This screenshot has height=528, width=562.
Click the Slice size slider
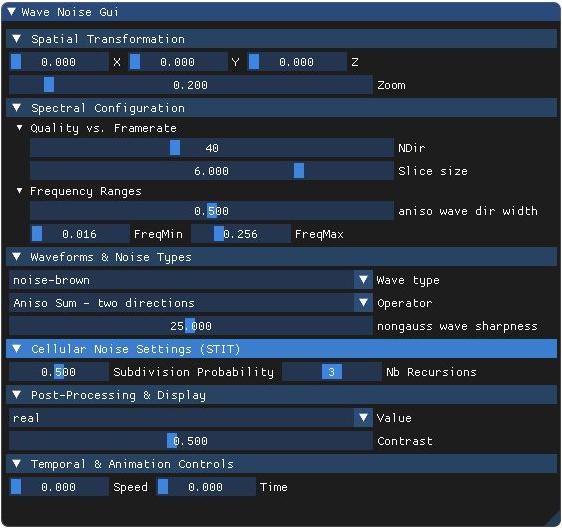pyautogui.click(x=211, y=171)
